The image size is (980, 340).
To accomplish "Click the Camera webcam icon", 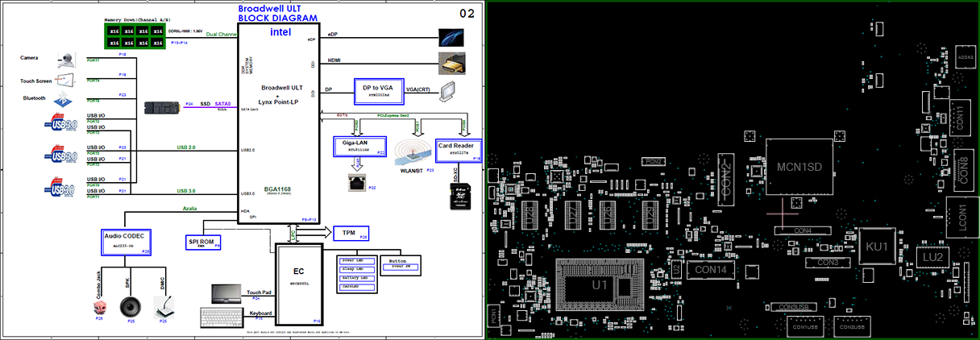I will (x=67, y=59).
